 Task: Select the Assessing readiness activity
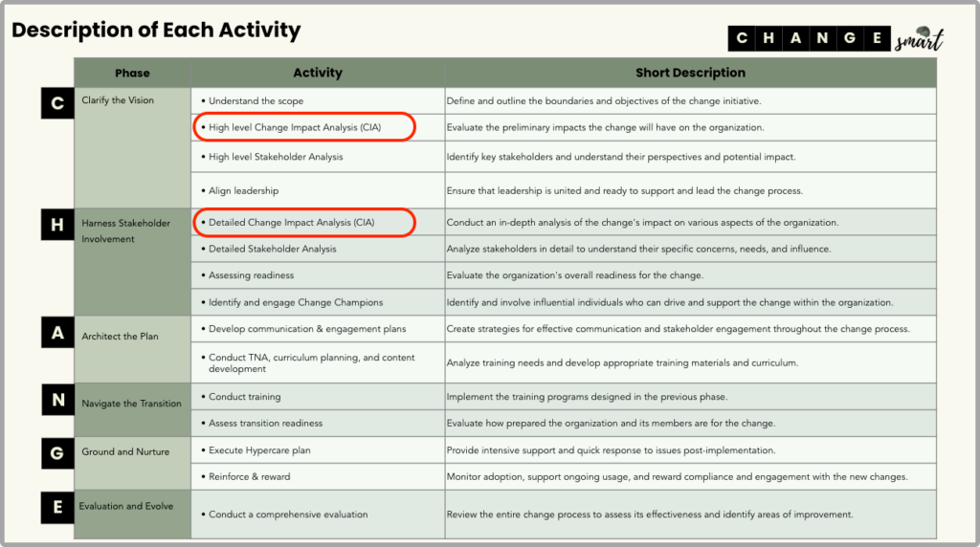(x=251, y=275)
